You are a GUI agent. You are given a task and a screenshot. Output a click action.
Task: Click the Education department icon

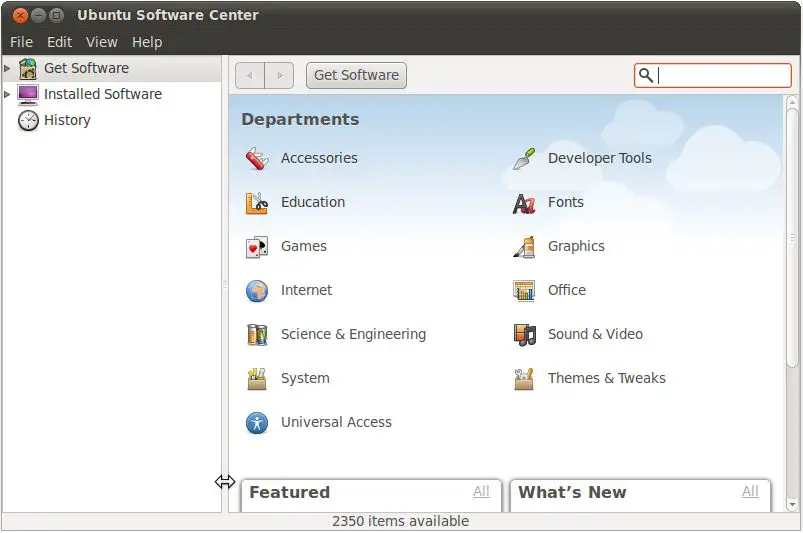point(257,202)
